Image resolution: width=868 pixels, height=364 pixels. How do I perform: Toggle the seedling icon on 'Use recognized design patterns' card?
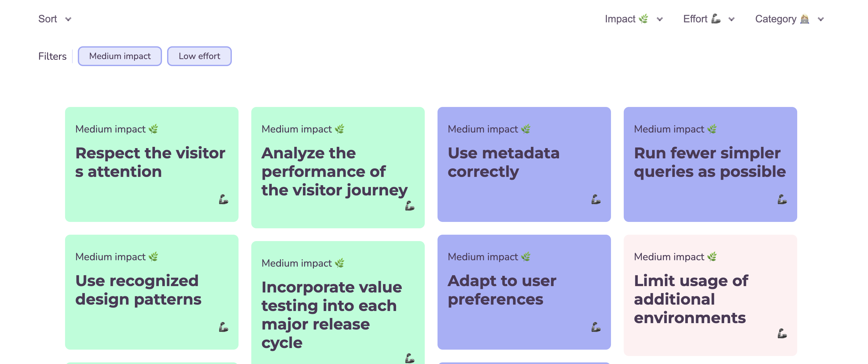tap(153, 256)
